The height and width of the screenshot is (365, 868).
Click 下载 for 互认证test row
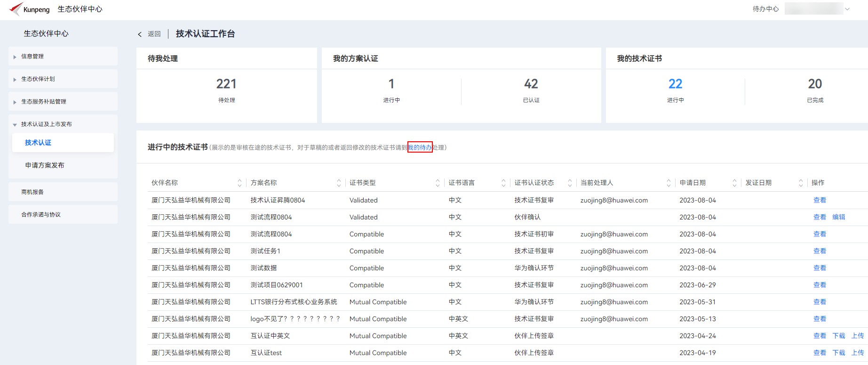pyautogui.click(x=839, y=353)
